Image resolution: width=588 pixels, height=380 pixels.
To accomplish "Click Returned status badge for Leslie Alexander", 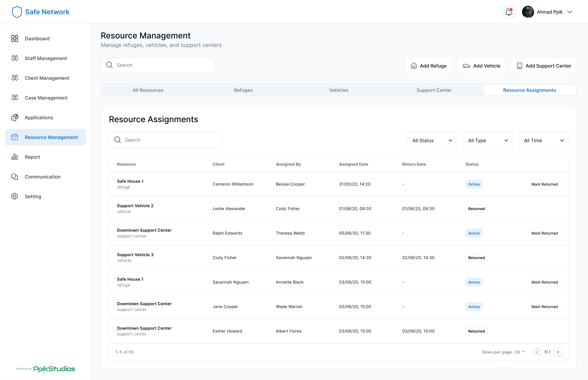I will point(476,209).
